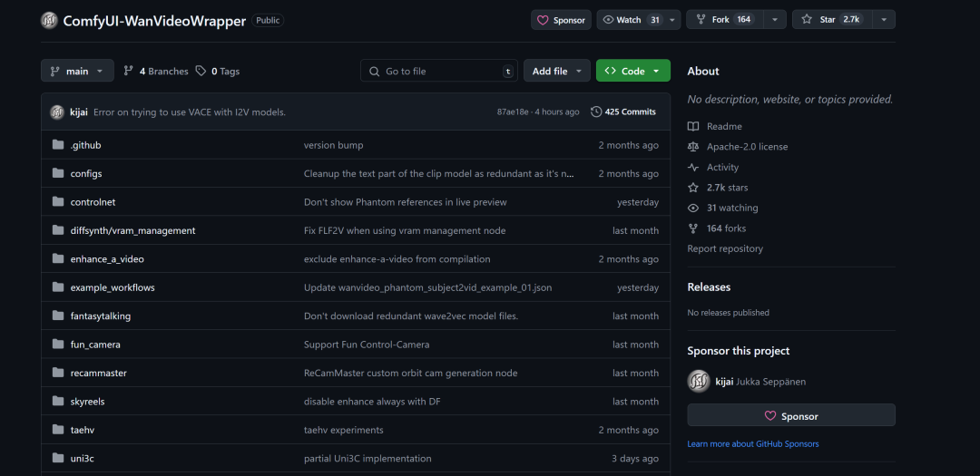Open the kijai sponsor profile name link
Viewport: 980px width, 476px height.
724,381
